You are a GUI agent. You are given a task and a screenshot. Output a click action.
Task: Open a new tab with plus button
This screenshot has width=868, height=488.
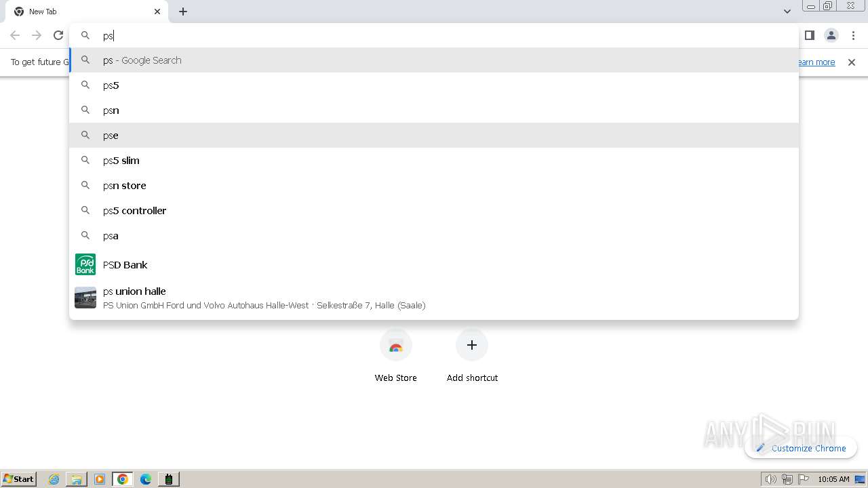tap(183, 12)
